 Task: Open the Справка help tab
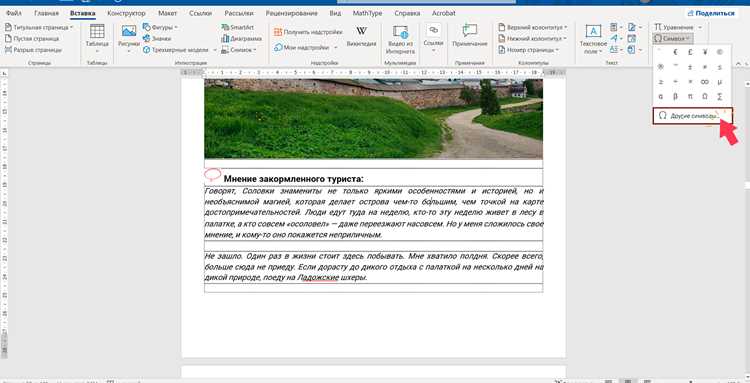pos(408,13)
